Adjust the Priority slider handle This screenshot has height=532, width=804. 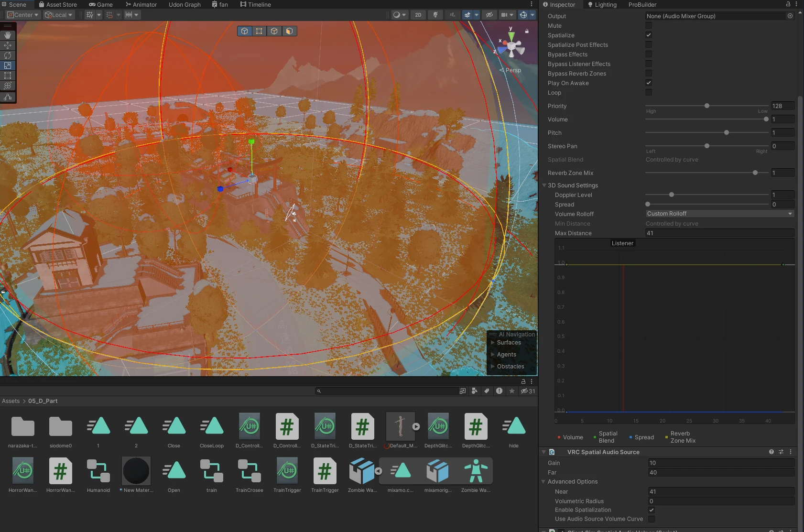707,106
